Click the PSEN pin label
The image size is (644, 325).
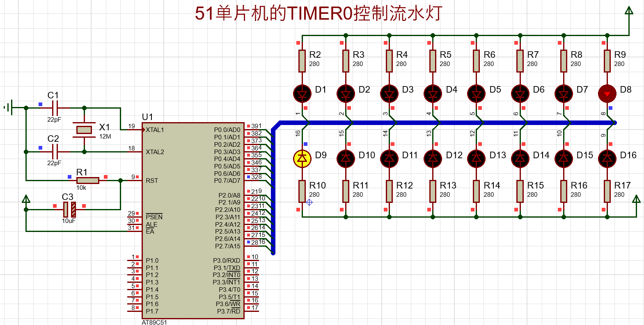coord(154,217)
